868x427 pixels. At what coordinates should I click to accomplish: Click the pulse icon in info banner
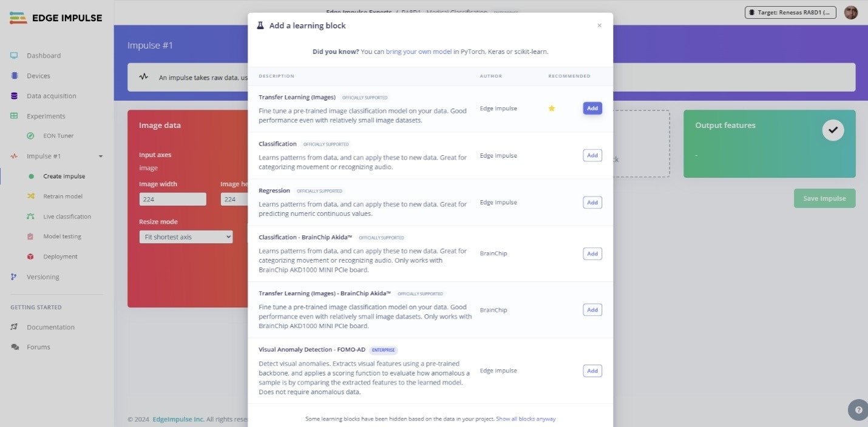pos(143,77)
